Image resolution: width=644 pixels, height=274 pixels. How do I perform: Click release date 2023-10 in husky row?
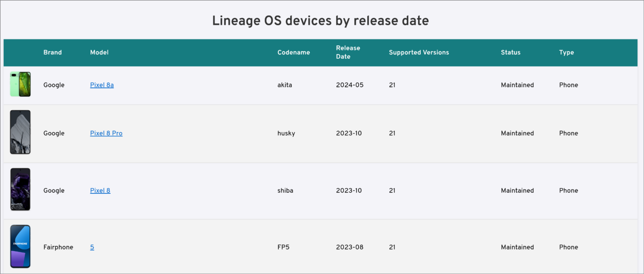[349, 133]
